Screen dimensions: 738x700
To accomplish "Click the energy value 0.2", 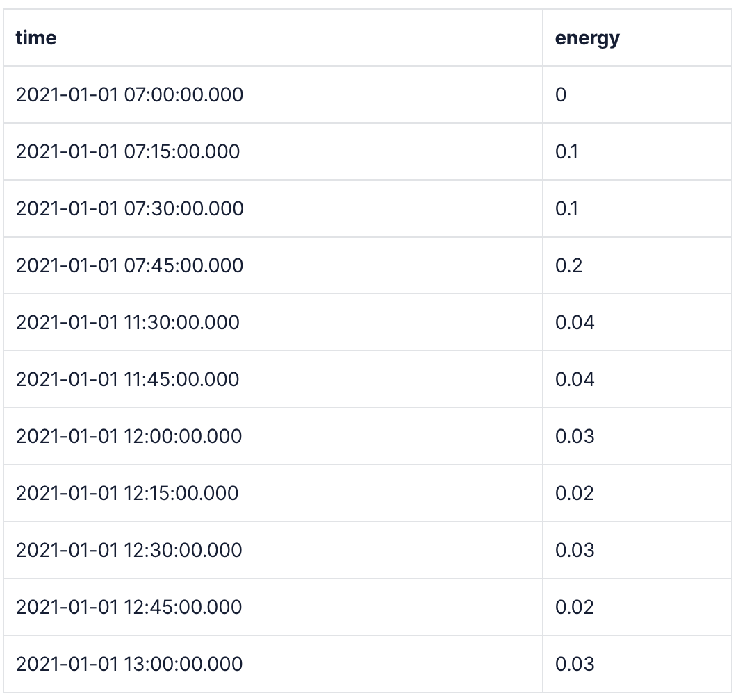I will pyautogui.click(x=569, y=266).
